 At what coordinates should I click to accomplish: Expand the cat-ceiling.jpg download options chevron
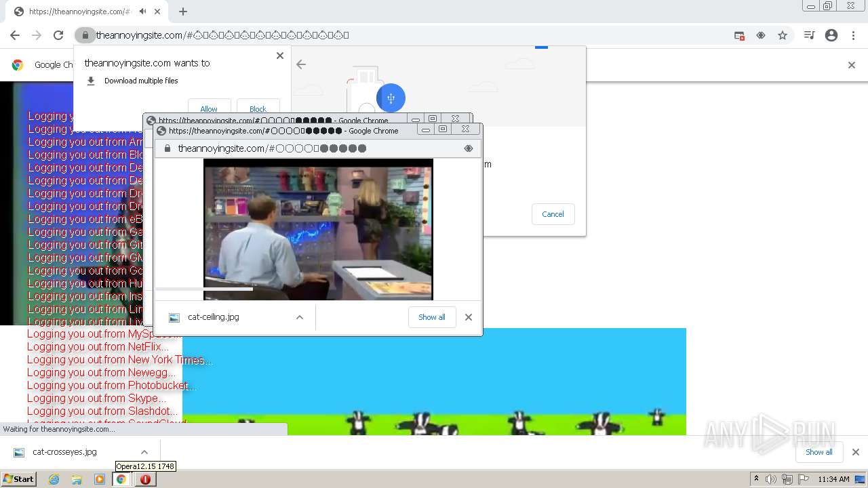click(x=299, y=317)
